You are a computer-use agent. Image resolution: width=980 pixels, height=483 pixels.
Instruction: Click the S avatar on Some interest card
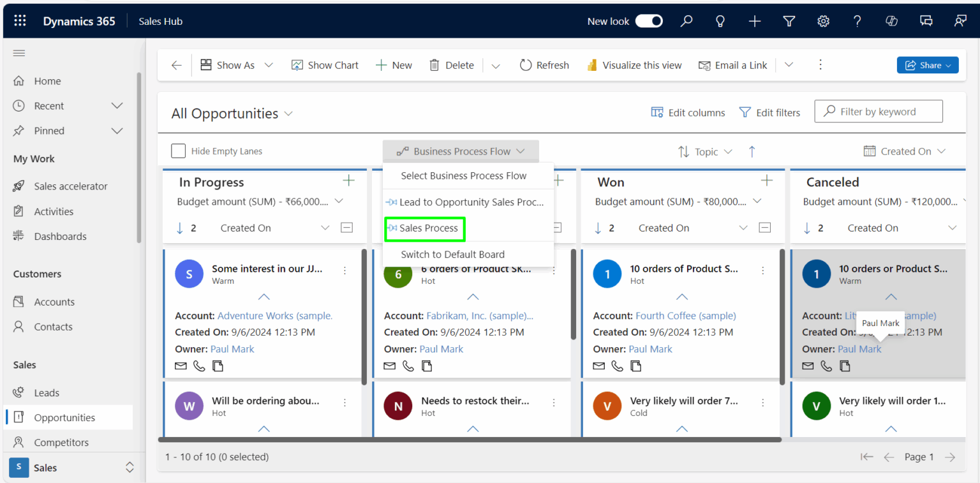(x=189, y=274)
